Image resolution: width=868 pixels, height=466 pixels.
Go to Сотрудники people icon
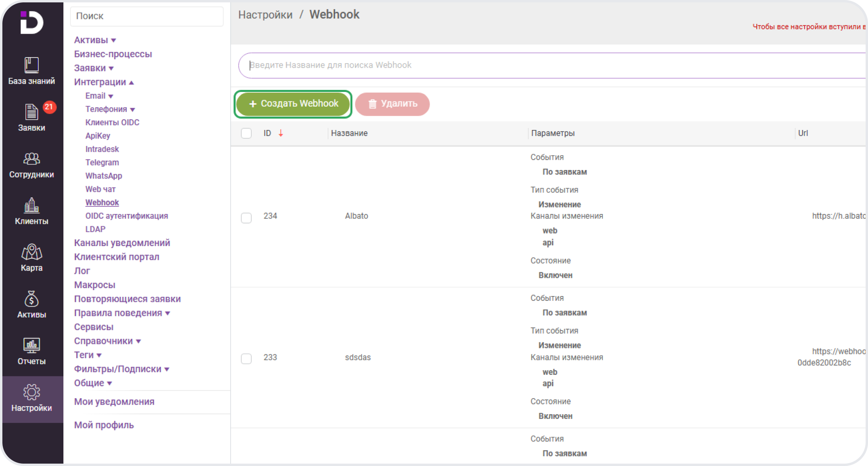(x=31, y=159)
